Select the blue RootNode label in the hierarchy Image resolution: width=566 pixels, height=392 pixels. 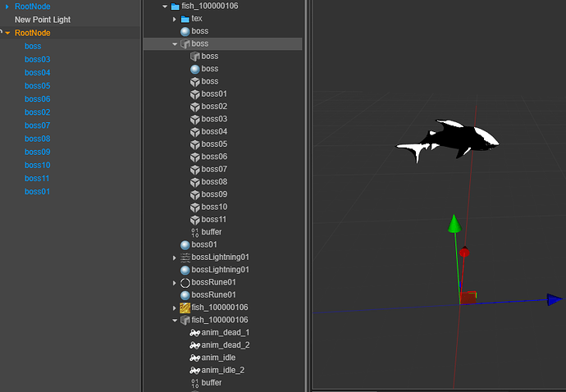pyautogui.click(x=33, y=7)
